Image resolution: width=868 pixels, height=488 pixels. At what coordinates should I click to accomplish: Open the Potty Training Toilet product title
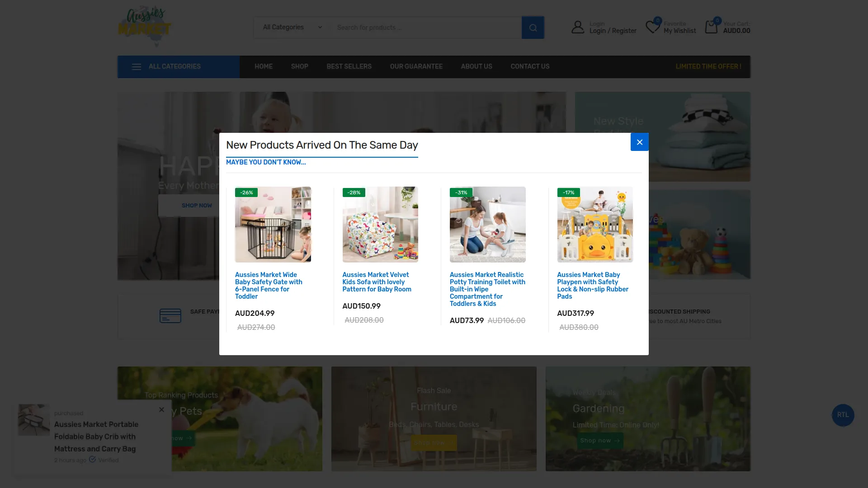pyautogui.click(x=487, y=289)
